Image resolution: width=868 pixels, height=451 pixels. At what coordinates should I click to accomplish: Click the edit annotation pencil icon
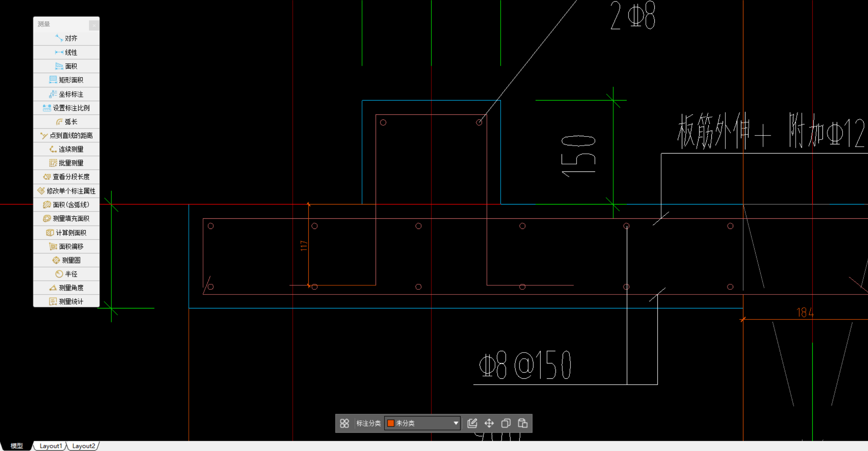point(472,423)
